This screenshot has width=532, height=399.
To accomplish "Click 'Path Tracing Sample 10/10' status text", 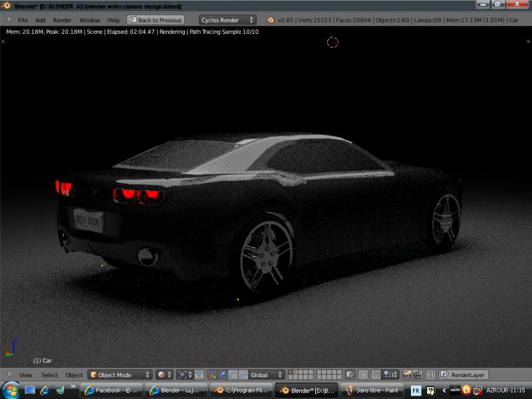I will point(223,32).
